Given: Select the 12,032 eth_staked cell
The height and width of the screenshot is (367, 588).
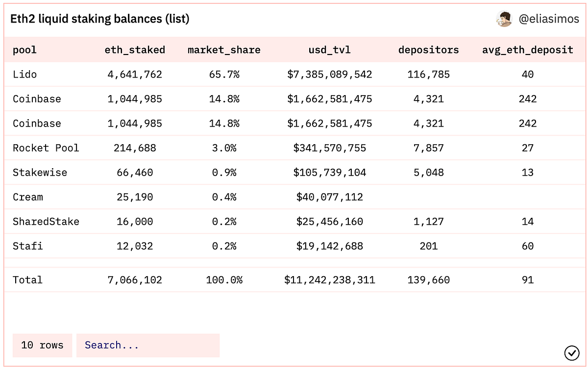Looking at the screenshot, I should click(x=135, y=246).
